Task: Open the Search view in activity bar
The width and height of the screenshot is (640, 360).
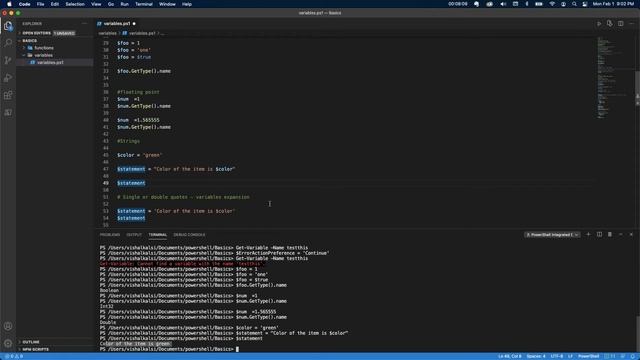Action: (8, 43)
